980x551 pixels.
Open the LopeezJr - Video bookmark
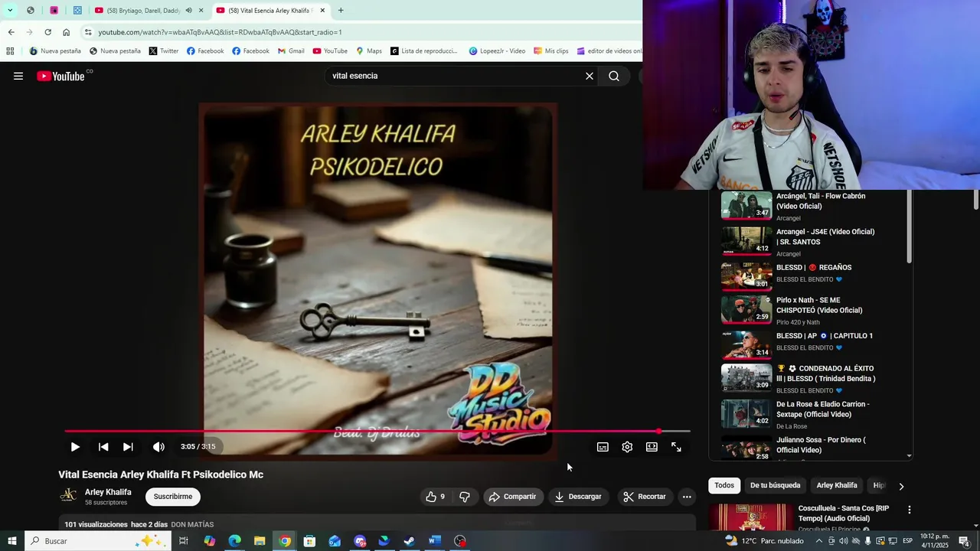pyautogui.click(x=497, y=51)
